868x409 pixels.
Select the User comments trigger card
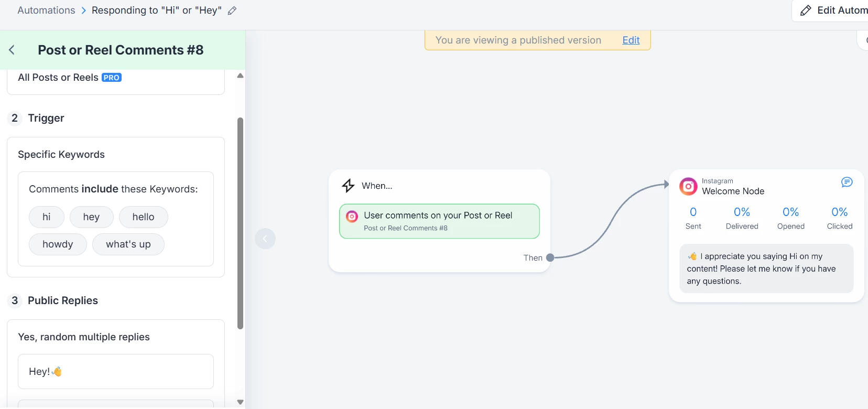[x=439, y=221]
